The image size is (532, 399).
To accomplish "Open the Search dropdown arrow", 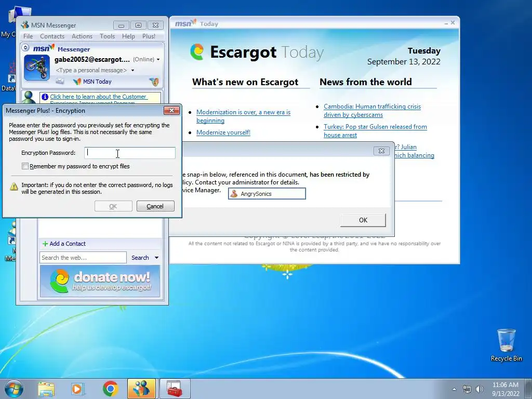I will tap(156, 258).
